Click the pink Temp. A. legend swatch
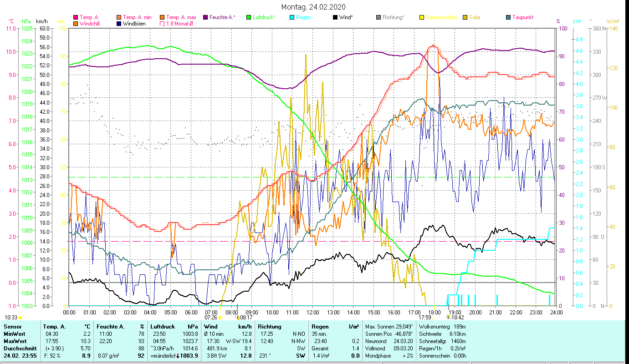 tap(76, 17)
